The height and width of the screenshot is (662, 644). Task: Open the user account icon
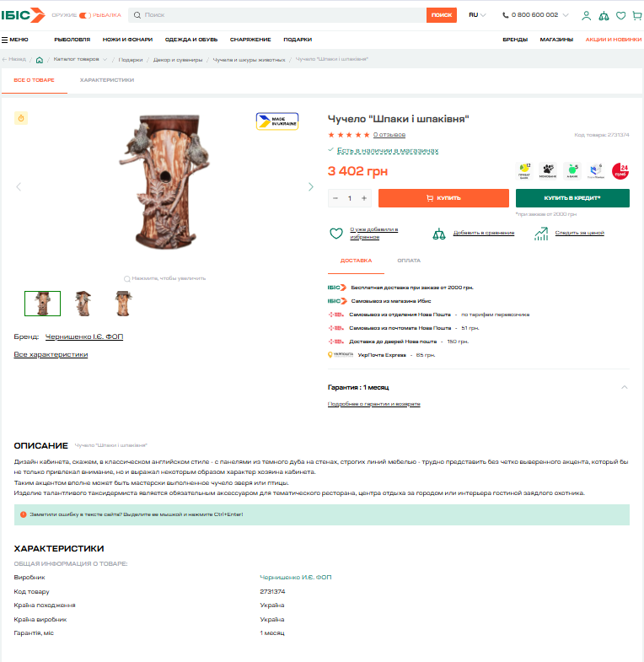(586, 16)
